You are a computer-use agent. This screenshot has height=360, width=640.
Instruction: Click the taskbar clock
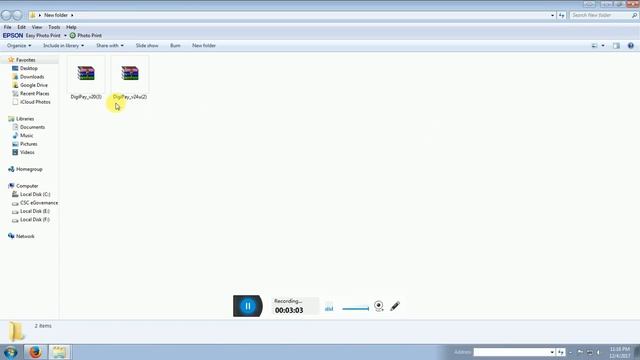pos(620,353)
